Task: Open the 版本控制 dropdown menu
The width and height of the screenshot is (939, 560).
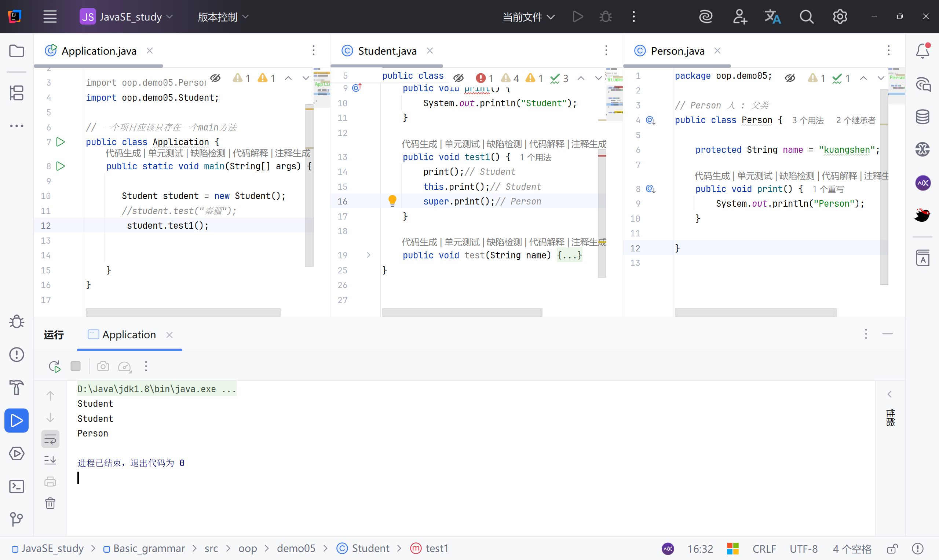Action: pos(223,17)
